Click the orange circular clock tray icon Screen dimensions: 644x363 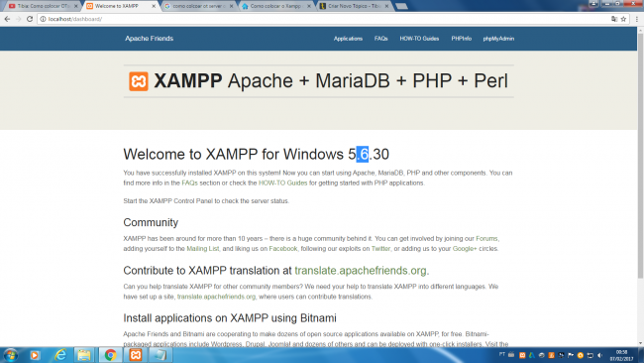click(x=581, y=355)
